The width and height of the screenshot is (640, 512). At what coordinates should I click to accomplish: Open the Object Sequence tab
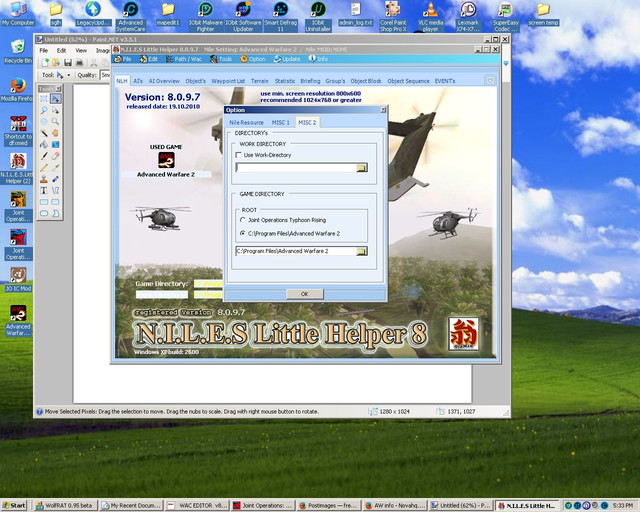pos(409,81)
